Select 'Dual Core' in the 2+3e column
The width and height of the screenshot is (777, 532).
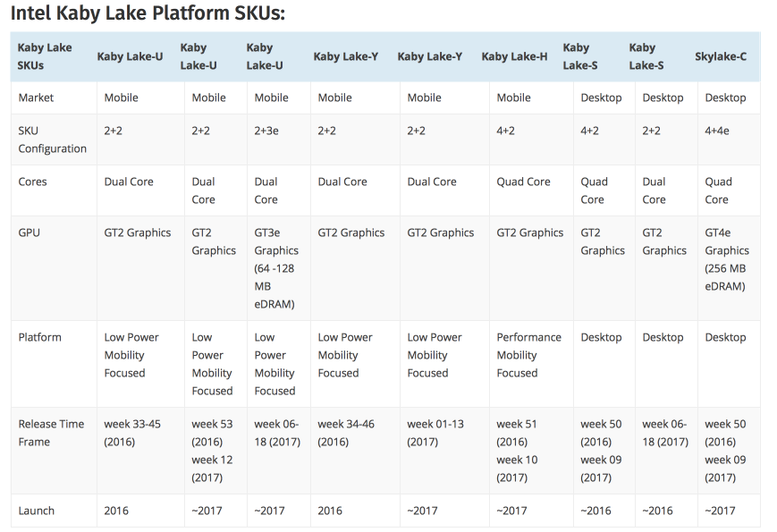coord(266,190)
